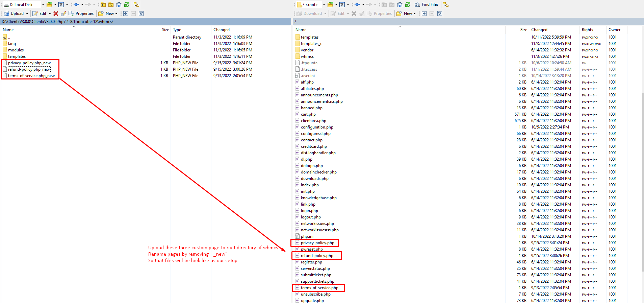Refresh the local directory listing
Image resolution: width=644 pixels, height=303 pixels.
coord(127,4)
